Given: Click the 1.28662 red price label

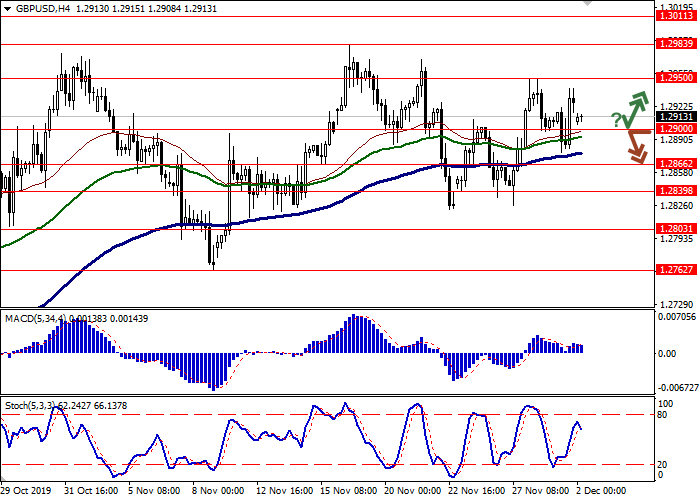Looking at the screenshot, I should click(675, 164).
